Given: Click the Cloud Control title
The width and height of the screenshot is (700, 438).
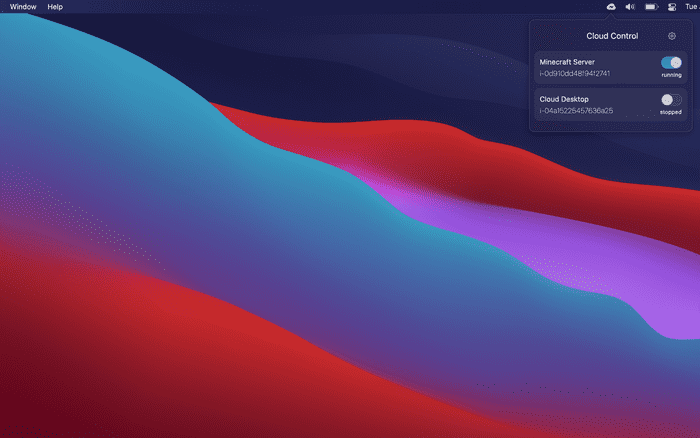Looking at the screenshot, I should click(612, 36).
